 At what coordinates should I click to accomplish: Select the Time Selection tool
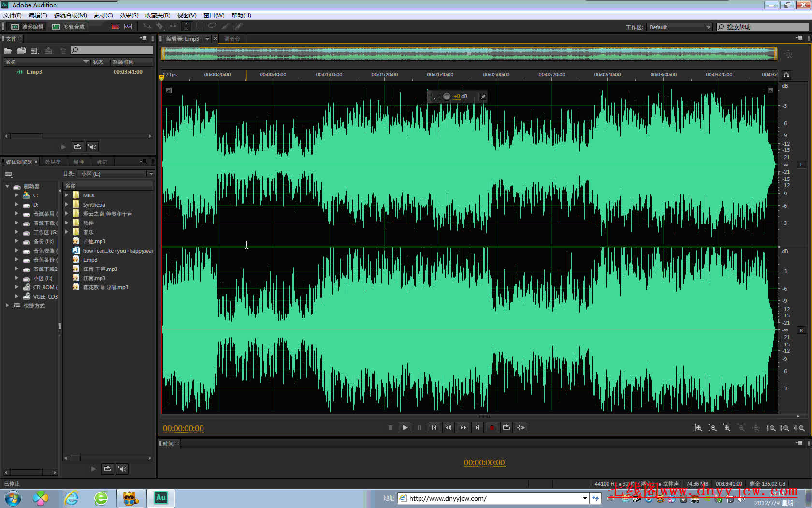(186, 27)
